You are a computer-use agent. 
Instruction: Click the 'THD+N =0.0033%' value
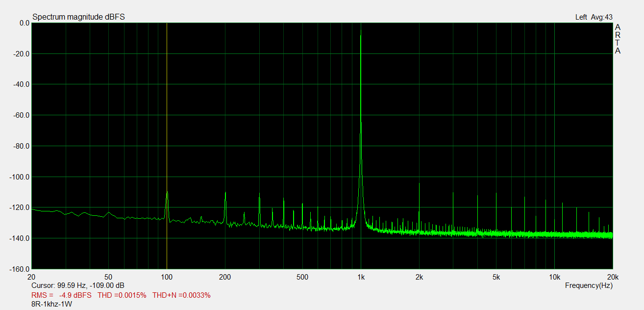(x=181, y=295)
